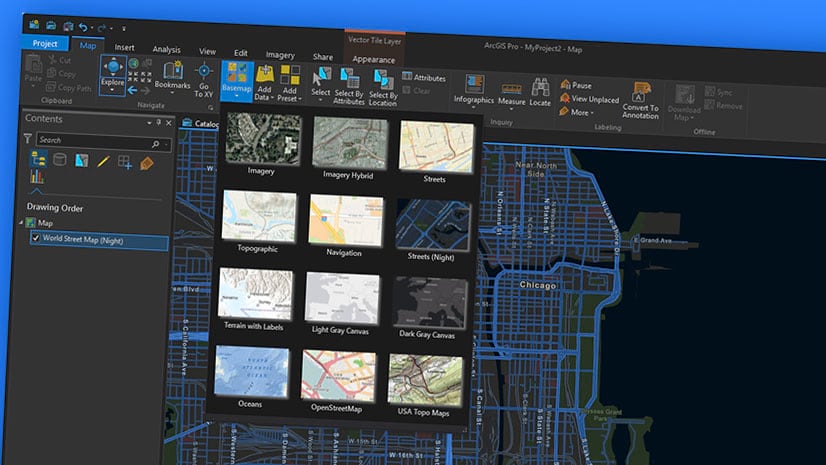The width and height of the screenshot is (826, 465).
Task: Toggle auto-hide pin on Contents pane
Action: (159, 123)
